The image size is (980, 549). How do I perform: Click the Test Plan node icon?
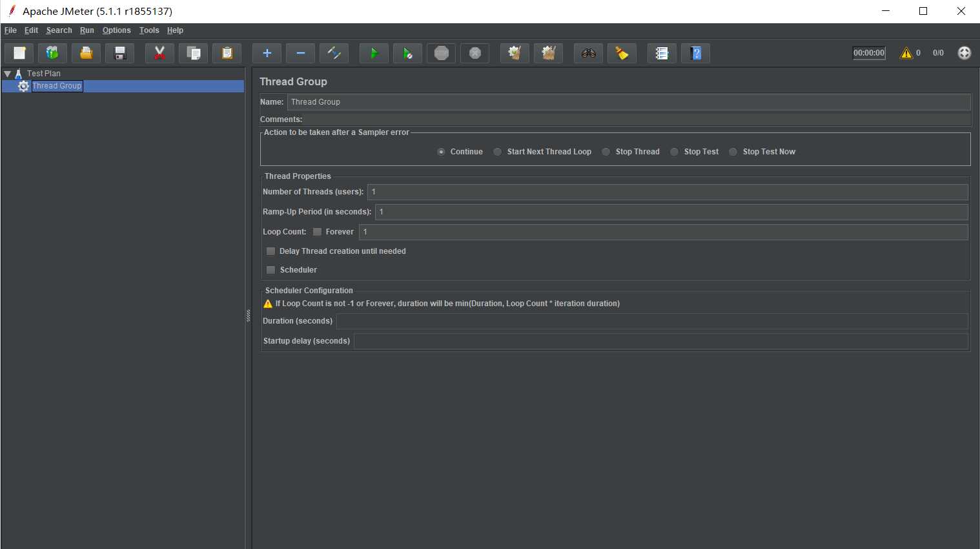point(19,74)
